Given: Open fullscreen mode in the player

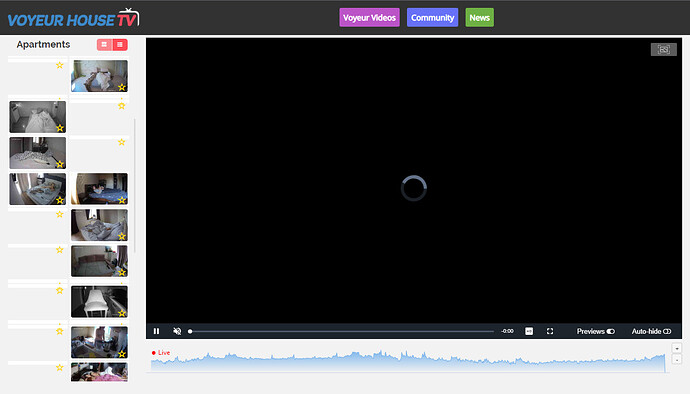Looking at the screenshot, I should click(550, 331).
